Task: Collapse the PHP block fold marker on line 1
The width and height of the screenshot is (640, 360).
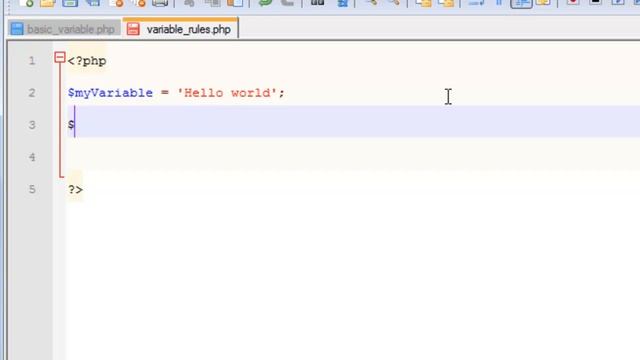Action: 60,57
